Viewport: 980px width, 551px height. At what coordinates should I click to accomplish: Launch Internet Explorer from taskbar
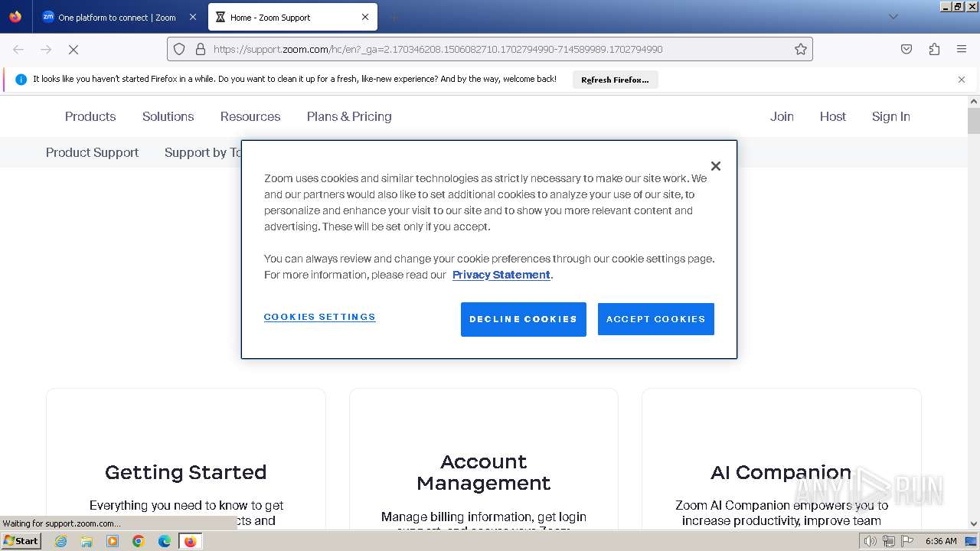tap(61, 541)
